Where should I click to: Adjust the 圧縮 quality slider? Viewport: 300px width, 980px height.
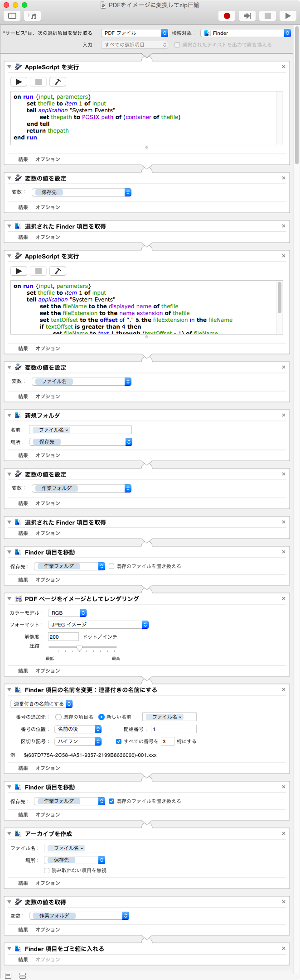pos(80,648)
